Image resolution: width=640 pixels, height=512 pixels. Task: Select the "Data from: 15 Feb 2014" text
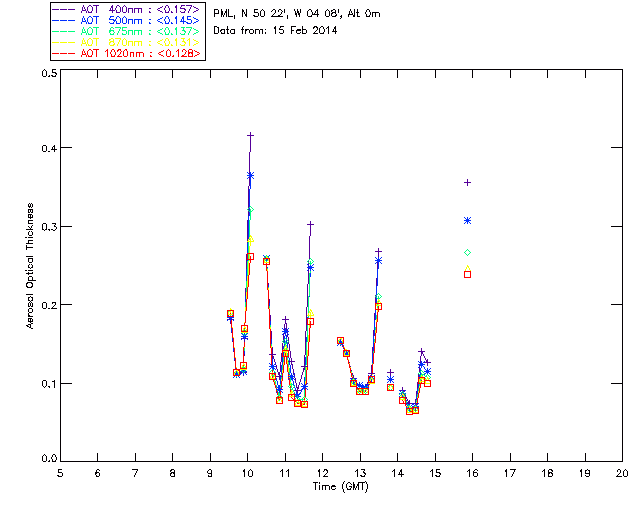click(x=276, y=31)
